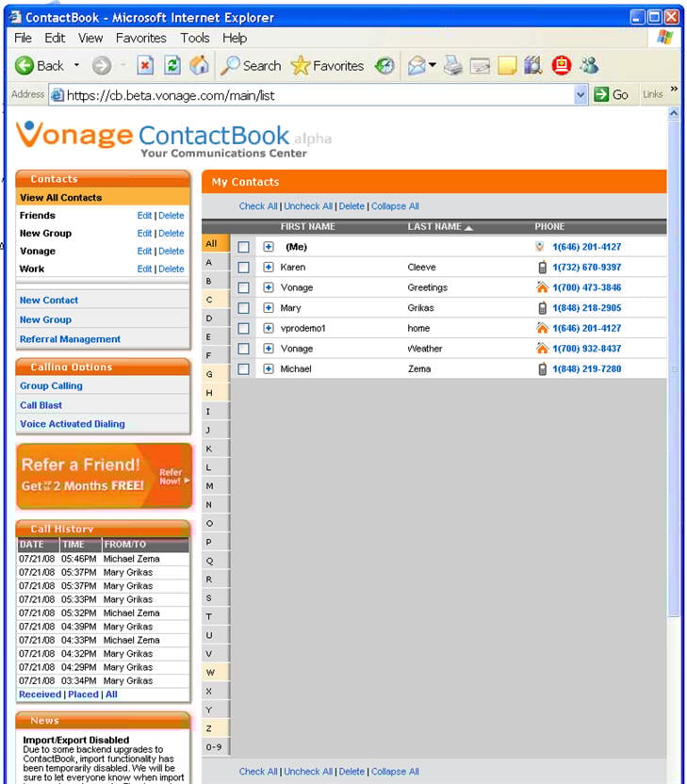The width and height of the screenshot is (687, 784).
Task: Expand the Michael Zema contact row
Action: pos(269,369)
